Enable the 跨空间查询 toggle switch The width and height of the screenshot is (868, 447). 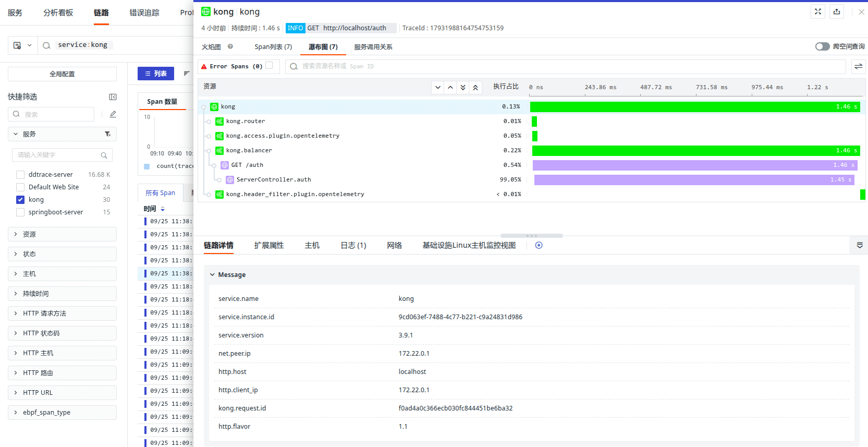tap(822, 46)
